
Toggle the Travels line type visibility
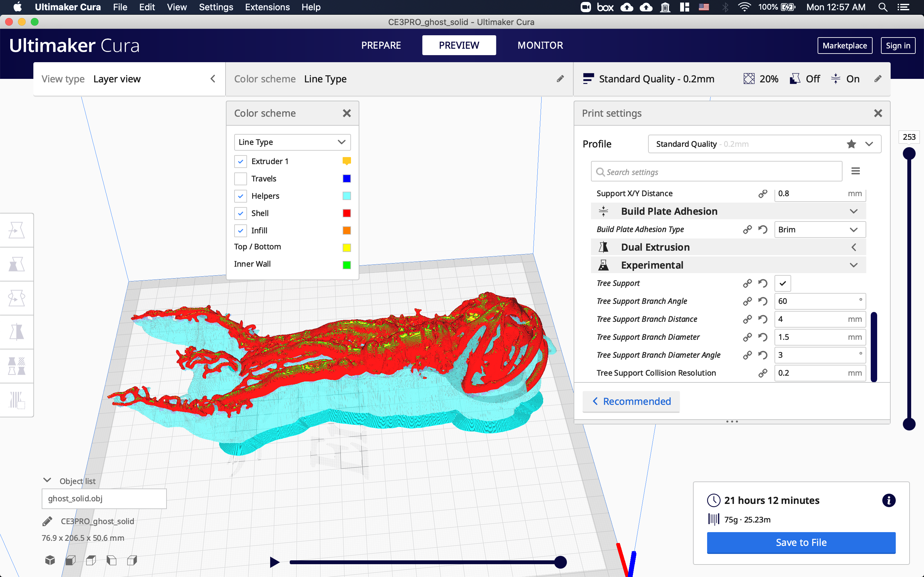(241, 178)
